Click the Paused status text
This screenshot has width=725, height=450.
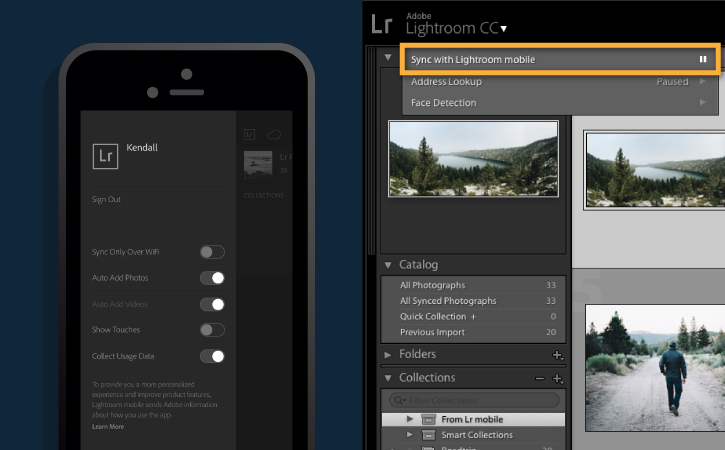point(672,81)
